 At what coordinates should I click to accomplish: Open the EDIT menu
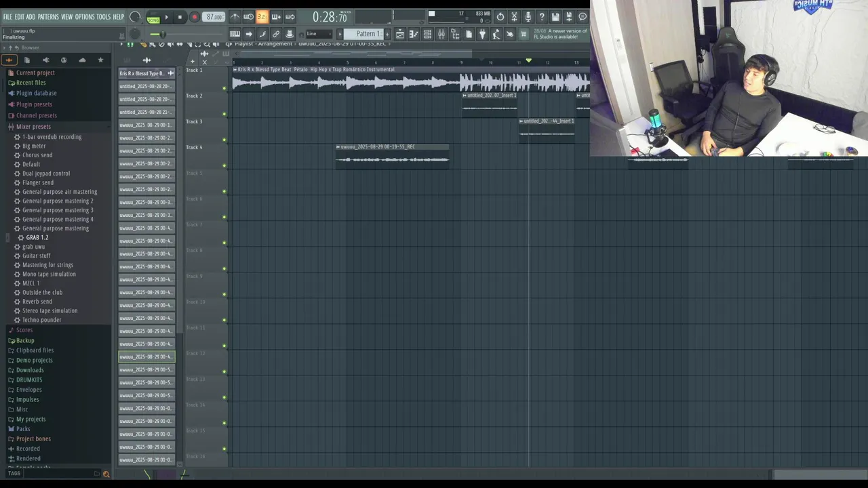(x=20, y=17)
